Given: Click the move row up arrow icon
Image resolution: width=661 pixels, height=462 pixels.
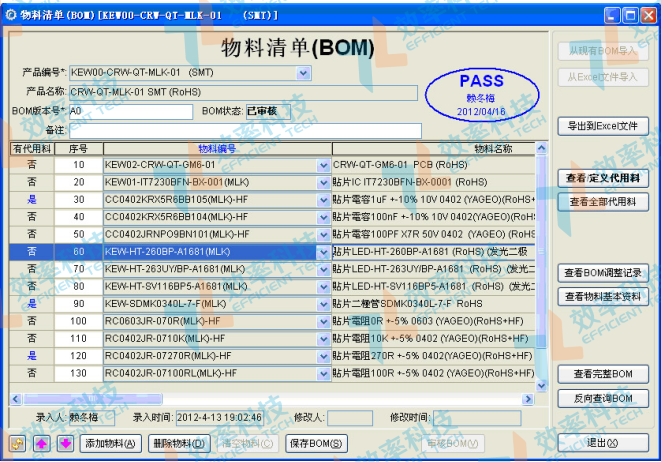Looking at the screenshot, I should (42, 443).
